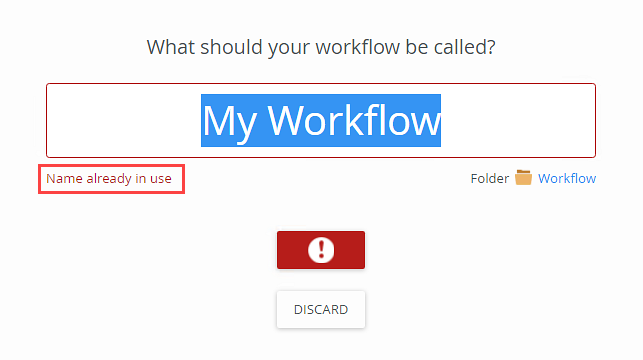This screenshot has height=360, width=643.
Task: Click the blank area left of selected text
Action: (124, 121)
